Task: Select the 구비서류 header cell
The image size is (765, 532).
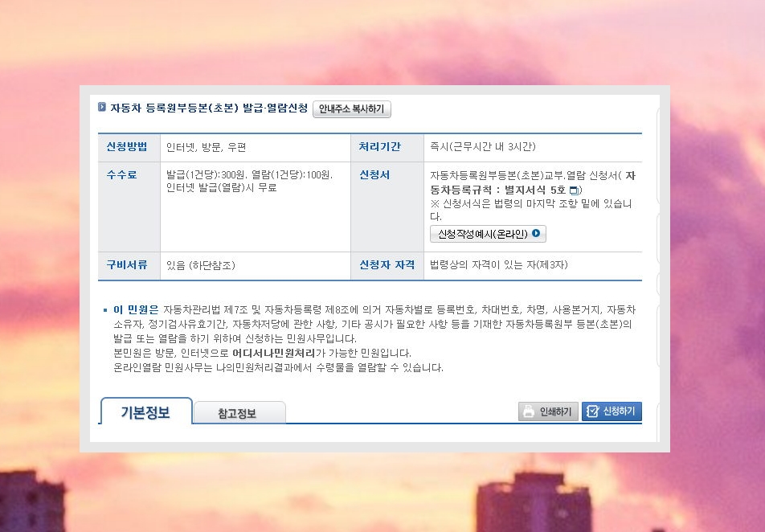Action: tap(129, 266)
